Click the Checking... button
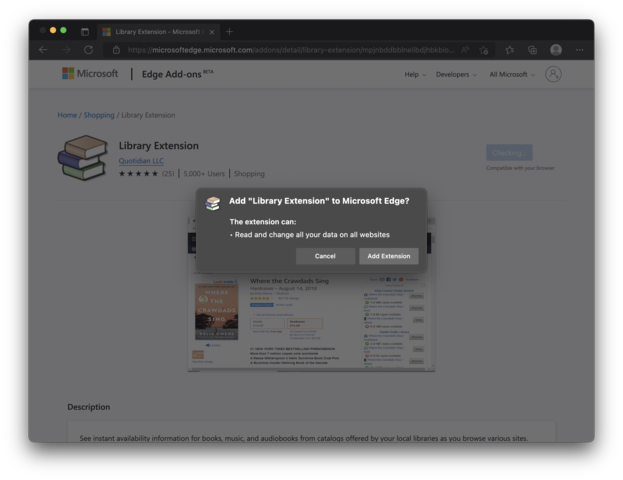The width and height of the screenshot is (623, 480). [509, 153]
